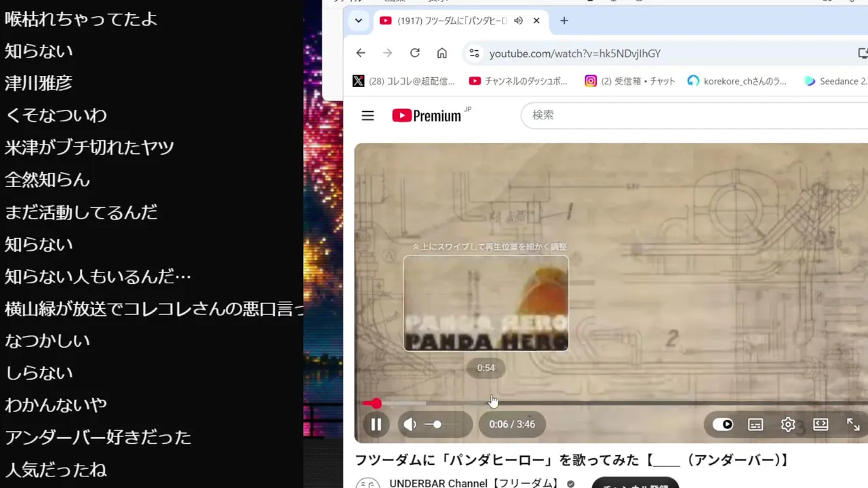Click chat comment なつかしい
This screenshot has height=488, width=868.
tap(47, 341)
